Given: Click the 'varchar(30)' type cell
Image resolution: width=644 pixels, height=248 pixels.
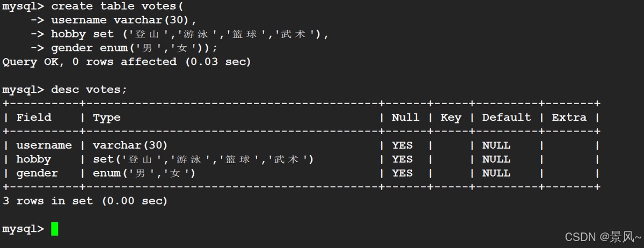Looking at the screenshot, I should click(x=130, y=145).
